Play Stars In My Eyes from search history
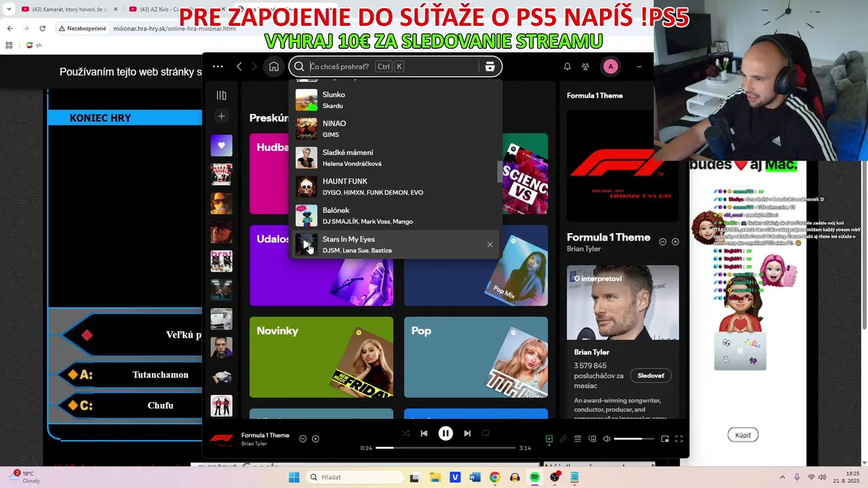This screenshot has width=868, height=488. (x=307, y=245)
